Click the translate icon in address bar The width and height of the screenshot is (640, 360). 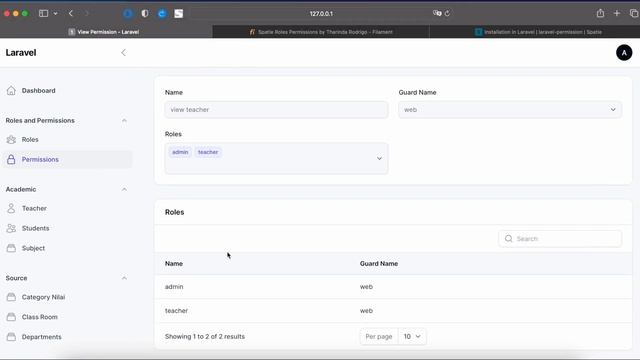pos(437,13)
